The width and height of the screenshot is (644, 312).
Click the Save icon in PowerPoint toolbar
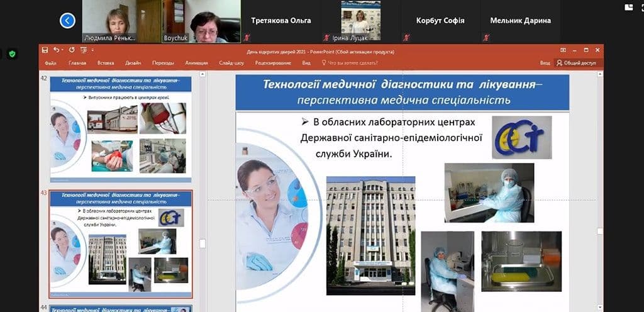pyautogui.click(x=45, y=50)
